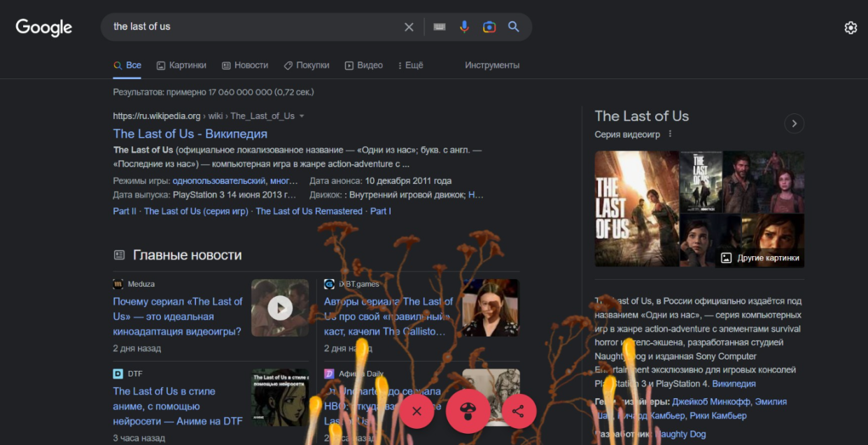This screenshot has width=868, height=445.
Task: Open the Ещё more menu
Action: pos(410,65)
